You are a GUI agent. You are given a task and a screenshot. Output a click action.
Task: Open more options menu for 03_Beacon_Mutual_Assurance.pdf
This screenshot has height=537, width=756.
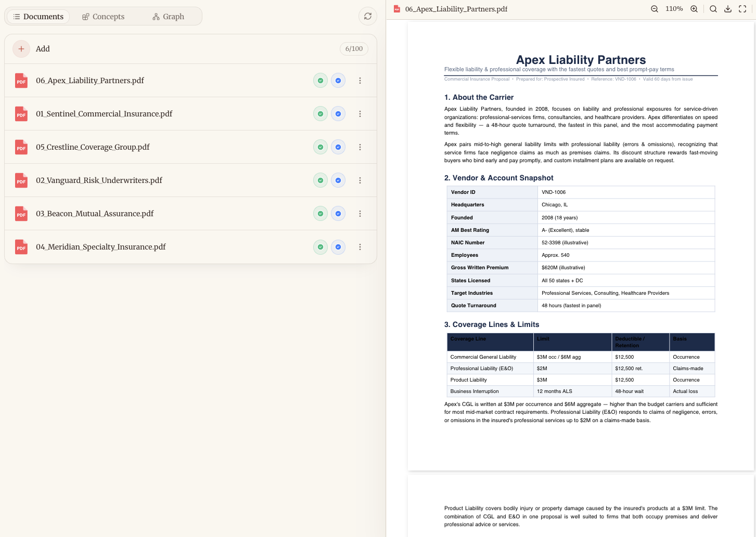pyautogui.click(x=360, y=214)
